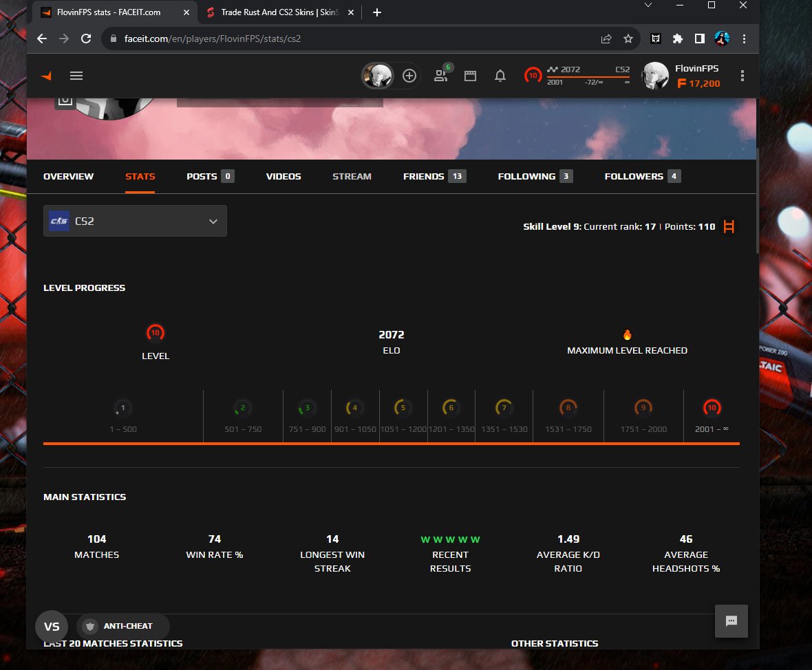Open the browser extensions puzzle icon

click(x=677, y=39)
